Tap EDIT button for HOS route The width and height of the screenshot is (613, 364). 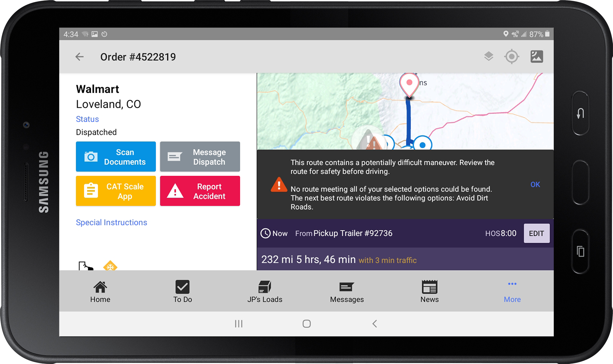click(x=535, y=233)
